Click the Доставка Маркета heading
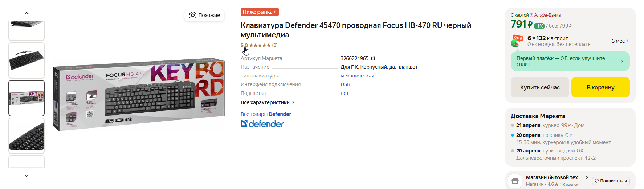Image resolution: width=644 pixels, height=189 pixels. tap(538, 116)
